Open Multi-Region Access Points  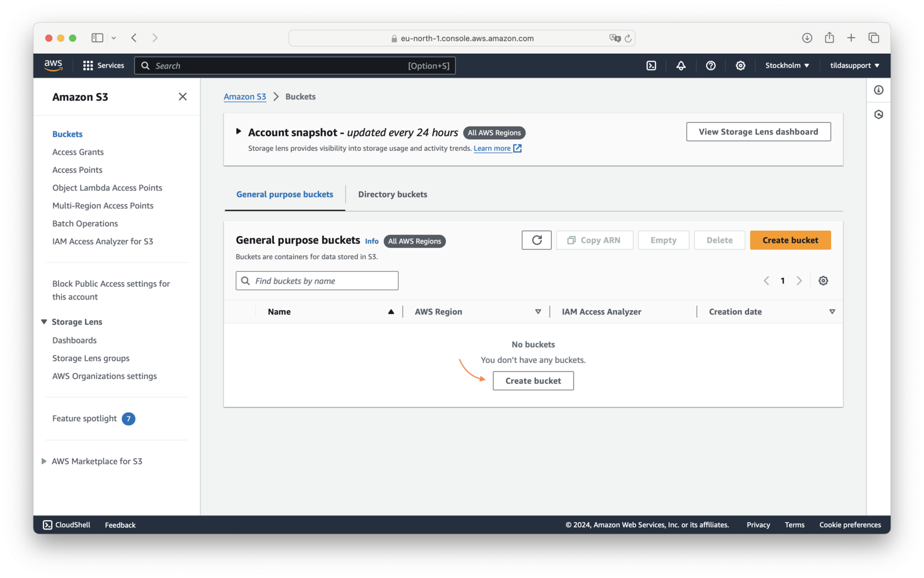(x=103, y=205)
